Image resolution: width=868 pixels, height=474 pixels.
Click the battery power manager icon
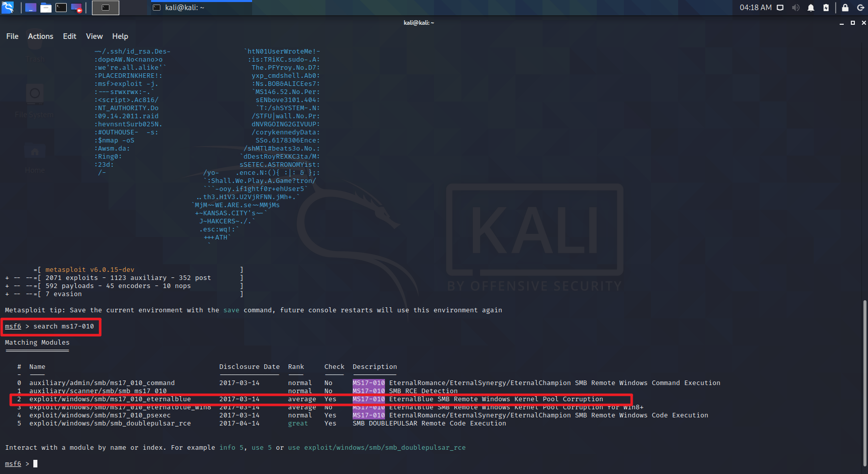826,8
